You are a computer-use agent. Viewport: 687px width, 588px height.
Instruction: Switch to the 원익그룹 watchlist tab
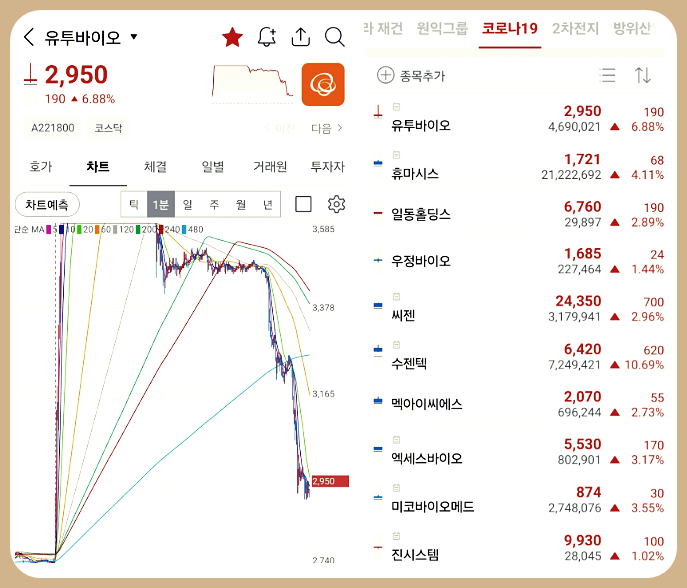442,29
